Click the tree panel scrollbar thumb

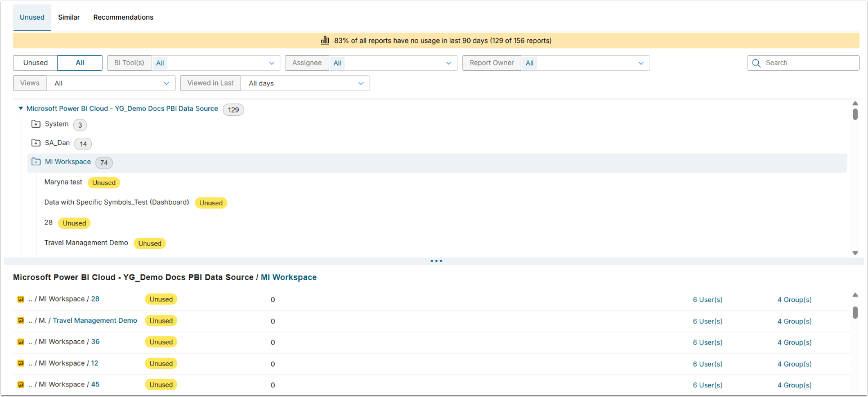pos(855,114)
